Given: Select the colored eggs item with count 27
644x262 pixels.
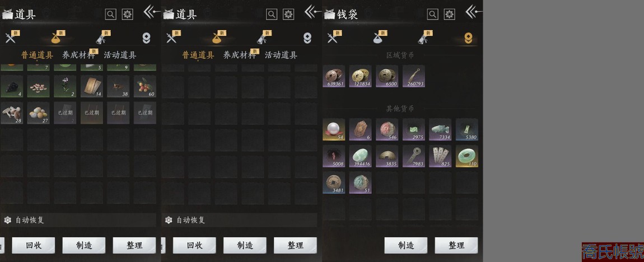Looking at the screenshot, I should (38, 113).
